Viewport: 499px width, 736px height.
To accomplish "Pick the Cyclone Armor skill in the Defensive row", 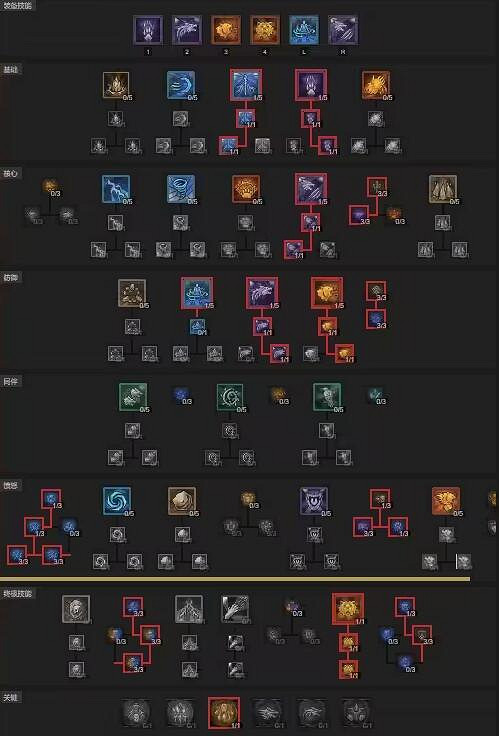I will click(x=197, y=293).
